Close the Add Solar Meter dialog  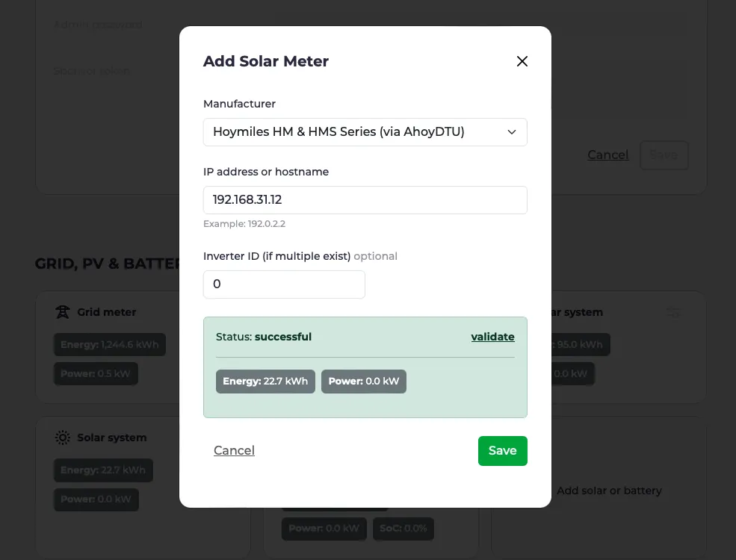coord(522,61)
